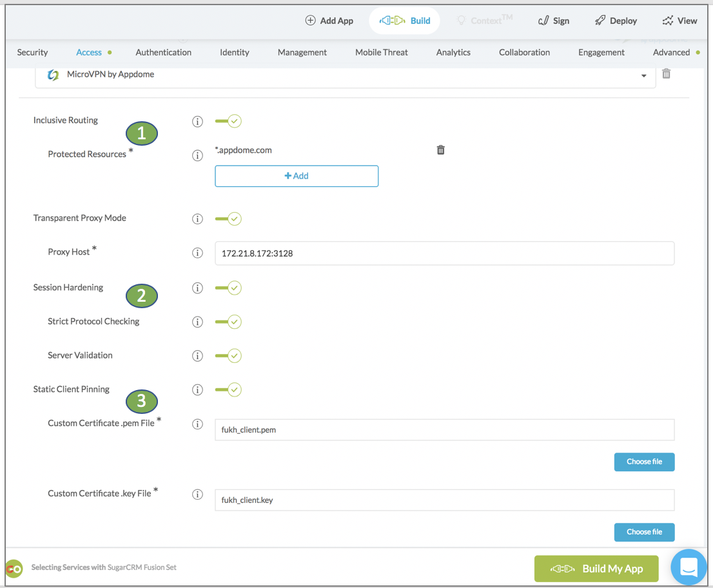This screenshot has width=713, height=588.
Task: Choose file for the .key certificate
Action: point(644,532)
